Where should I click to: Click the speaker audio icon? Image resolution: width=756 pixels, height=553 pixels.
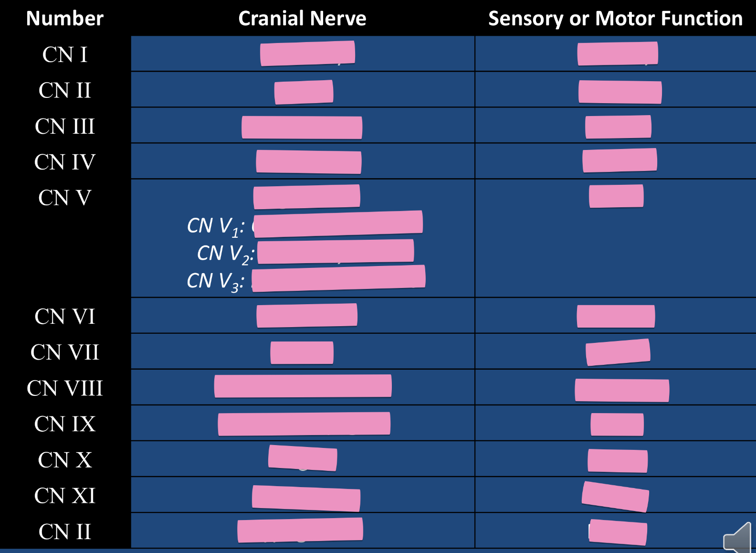(738, 539)
